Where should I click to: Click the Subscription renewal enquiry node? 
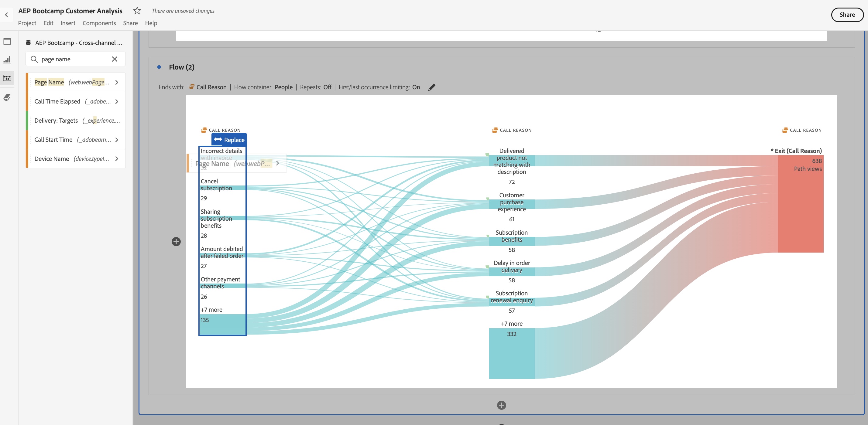[x=512, y=302]
